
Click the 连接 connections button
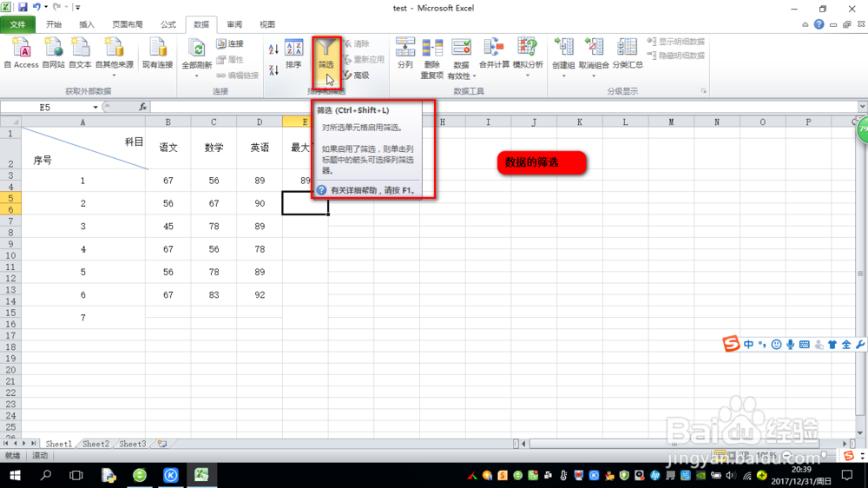click(x=230, y=43)
